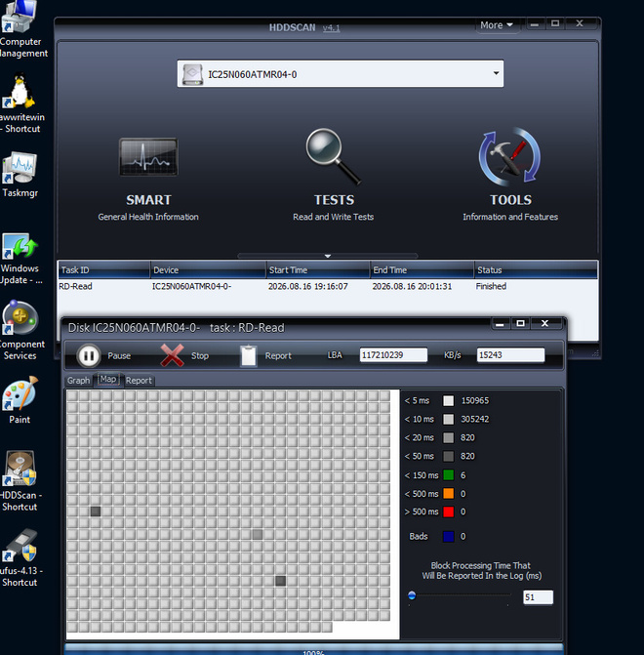
Task: Open HDDScan desktop shortcut
Action: 20,481
